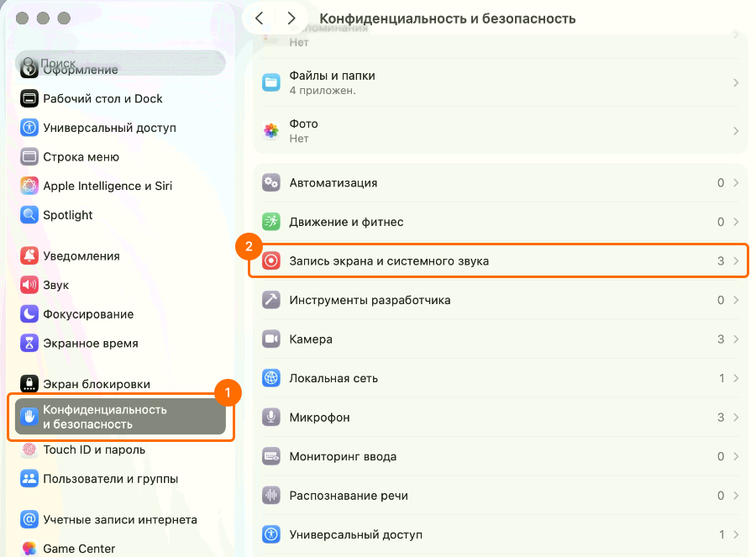
Task: Click the Camera icon in privacy list
Action: tap(271, 339)
